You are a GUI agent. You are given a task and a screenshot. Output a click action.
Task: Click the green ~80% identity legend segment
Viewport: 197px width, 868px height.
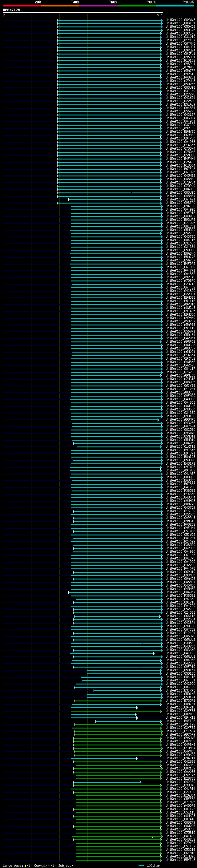coord(137,6)
